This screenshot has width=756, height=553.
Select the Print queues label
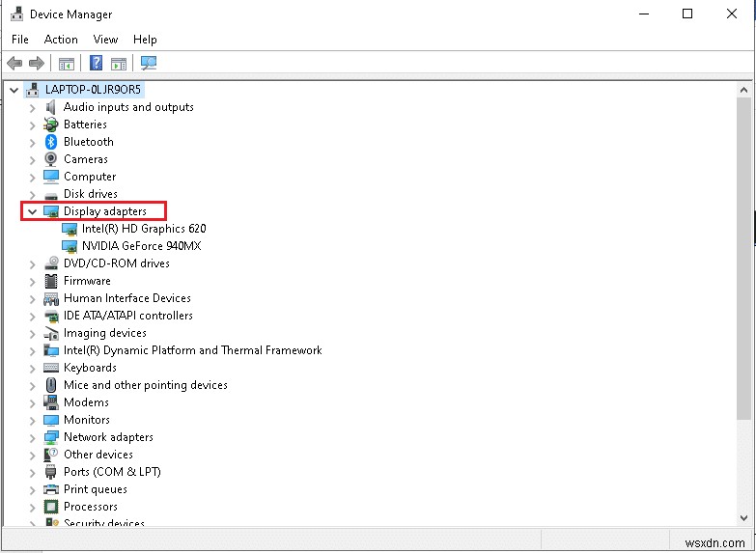(x=96, y=489)
